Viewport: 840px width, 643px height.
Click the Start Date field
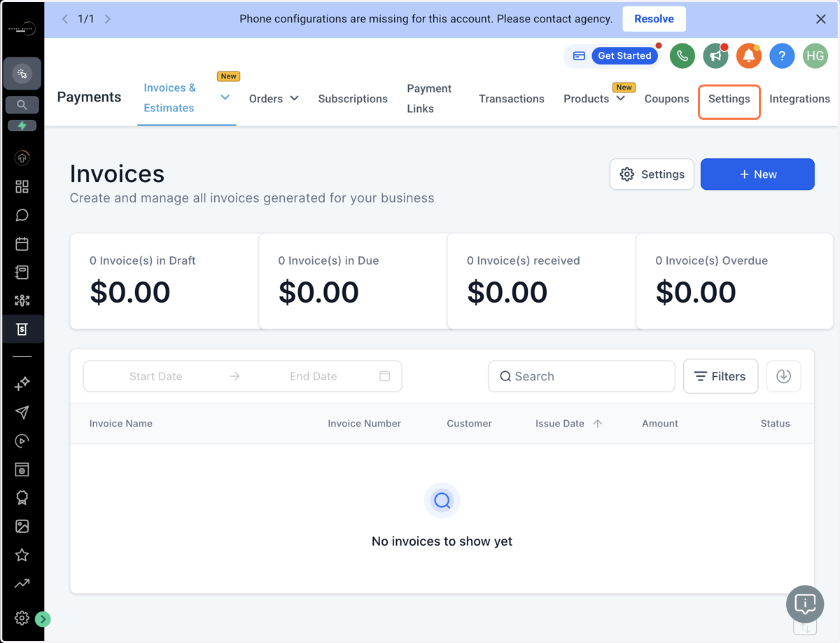(155, 376)
